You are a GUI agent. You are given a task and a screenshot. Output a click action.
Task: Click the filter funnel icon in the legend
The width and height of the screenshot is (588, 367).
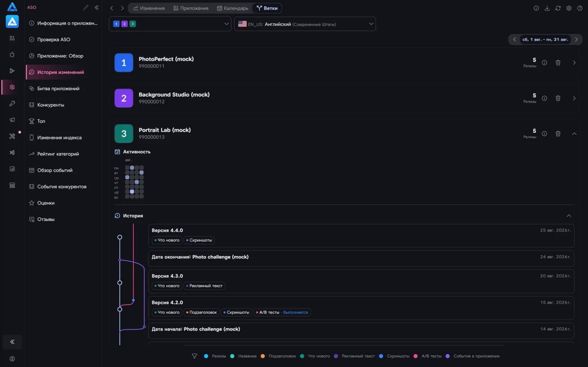click(x=194, y=356)
